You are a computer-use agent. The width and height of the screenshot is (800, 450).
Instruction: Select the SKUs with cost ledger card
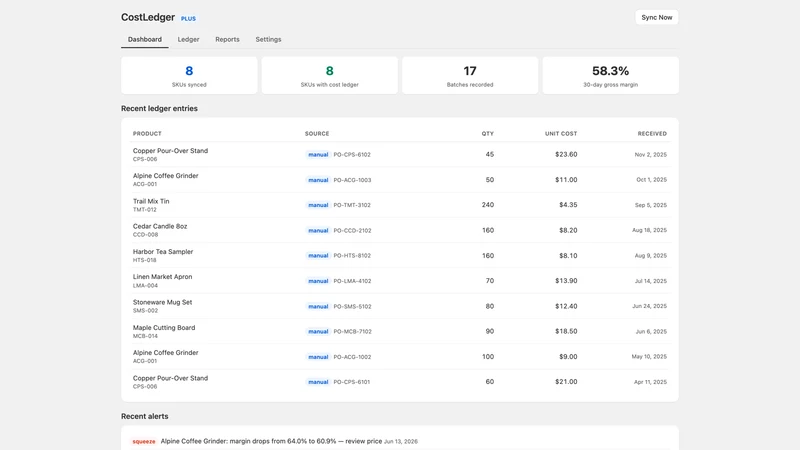tap(330, 75)
